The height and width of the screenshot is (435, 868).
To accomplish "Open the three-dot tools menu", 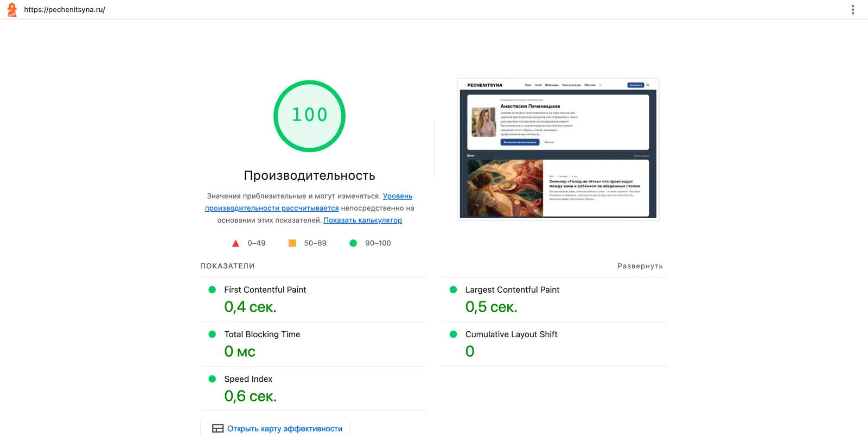I will click(853, 9).
